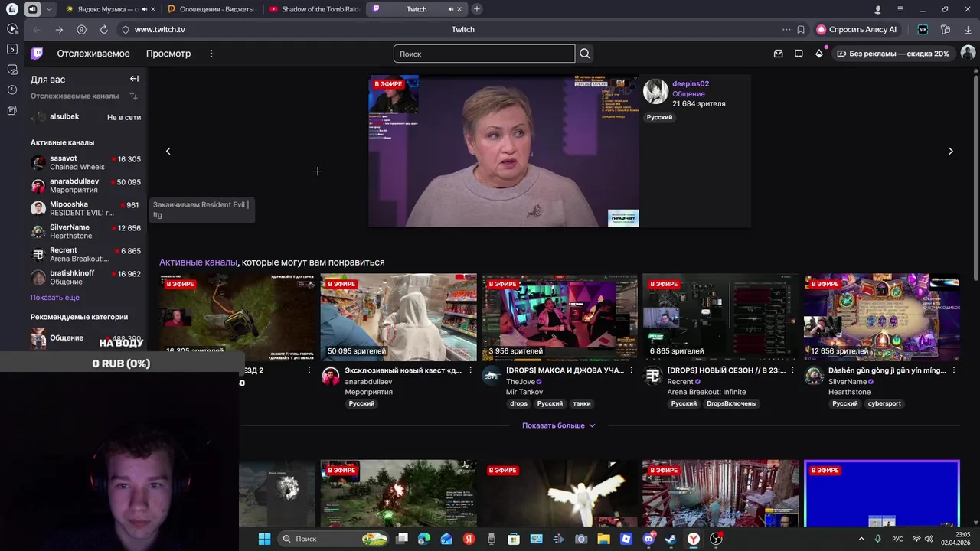Open SilverName in sidebar list
980x551 pixels.
click(x=86, y=231)
